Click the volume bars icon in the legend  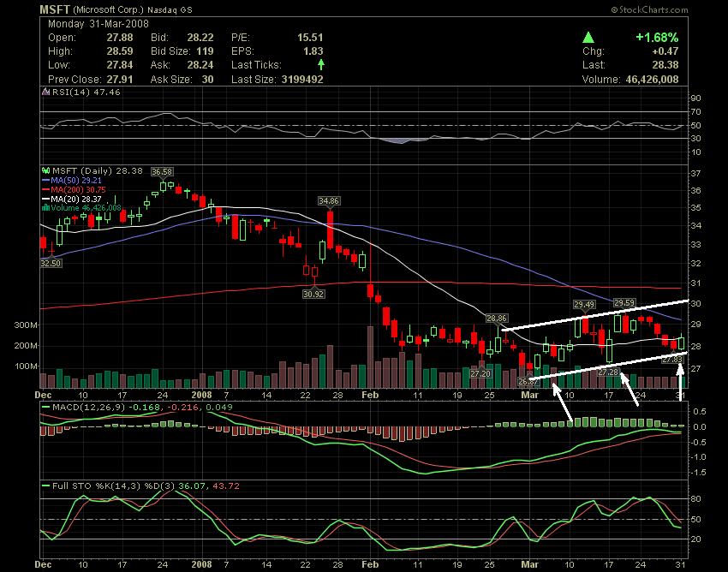[46, 208]
